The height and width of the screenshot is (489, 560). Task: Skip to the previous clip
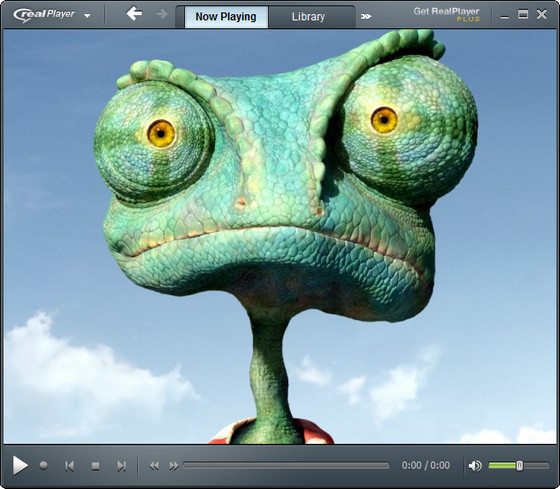click(x=69, y=466)
